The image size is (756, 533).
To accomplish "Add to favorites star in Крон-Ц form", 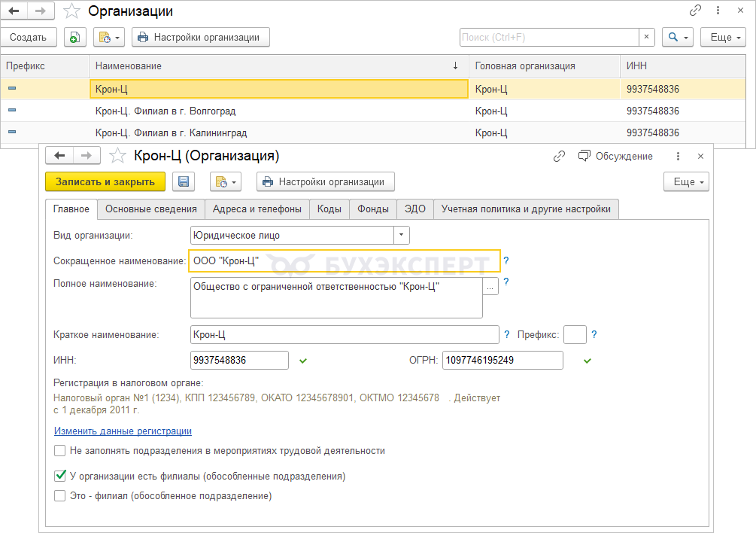I will point(117,156).
